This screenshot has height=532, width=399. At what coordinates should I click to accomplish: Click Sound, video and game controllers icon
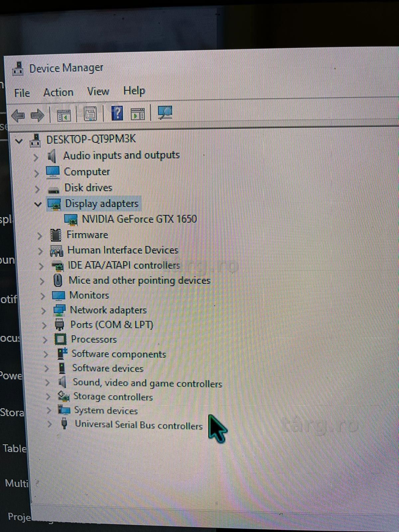click(63, 382)
